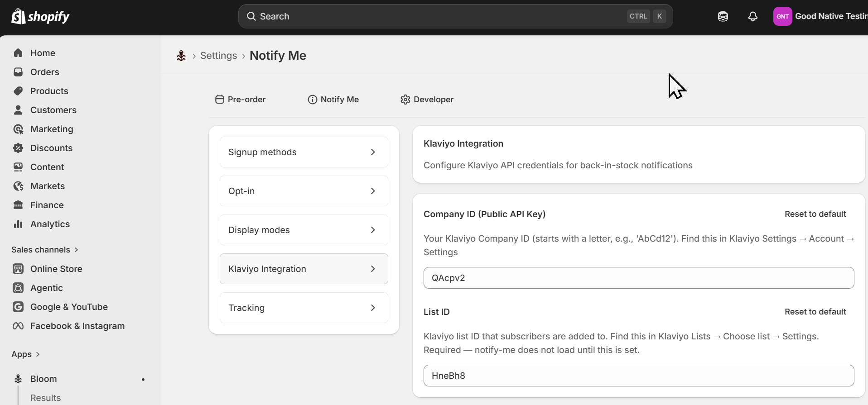Go to Home via house icon
Image resolution: width=868 pixels, height=405 pixels.
click(18, 53)
